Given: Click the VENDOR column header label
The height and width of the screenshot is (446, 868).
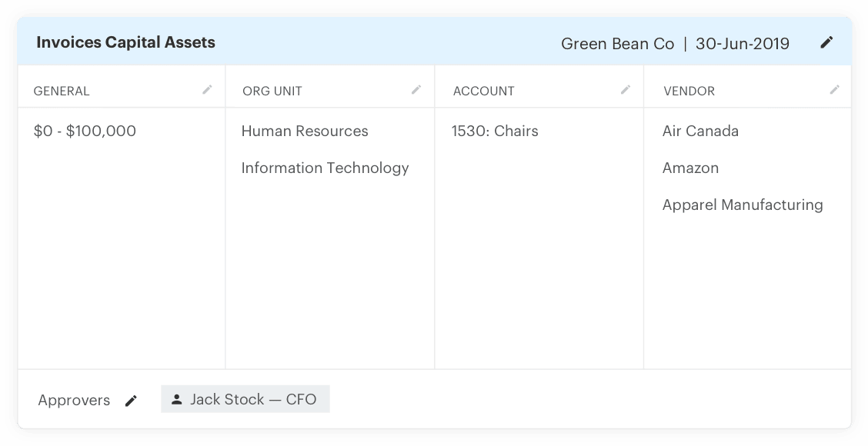Looking at the screenshot, I should (x=688, y=91).
